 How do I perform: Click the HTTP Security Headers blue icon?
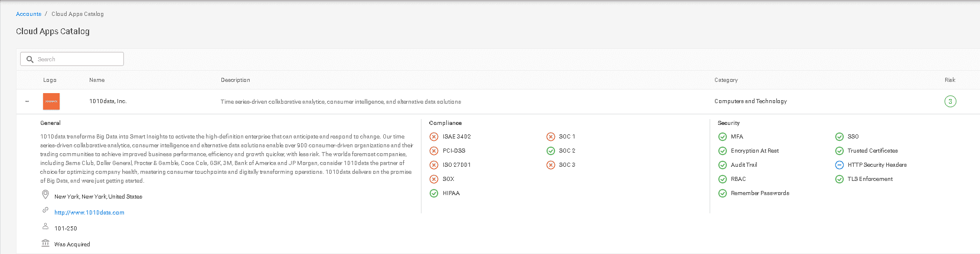click(839, 165)
